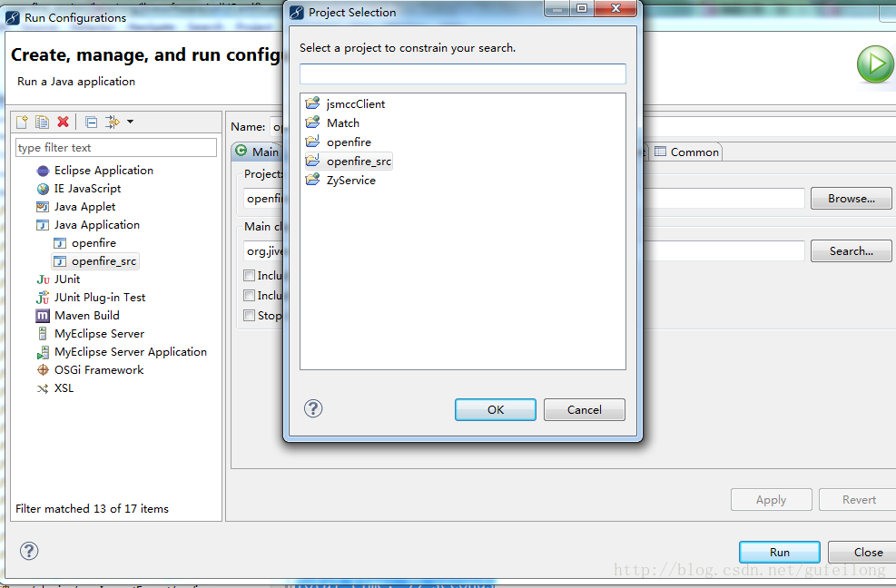The image size is (896, 588).
Task: Collapse all configurations in the tree toolbar
Action: [91, 122]
